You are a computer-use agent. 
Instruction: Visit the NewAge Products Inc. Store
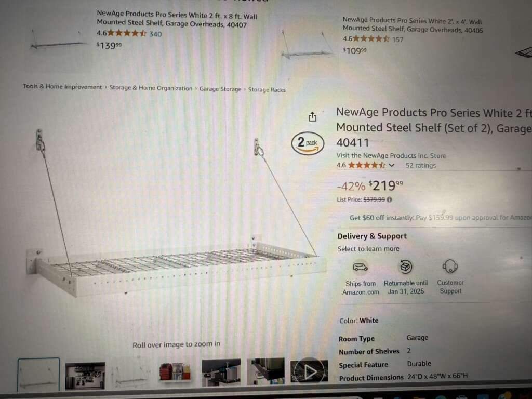(x=391, y=155)
